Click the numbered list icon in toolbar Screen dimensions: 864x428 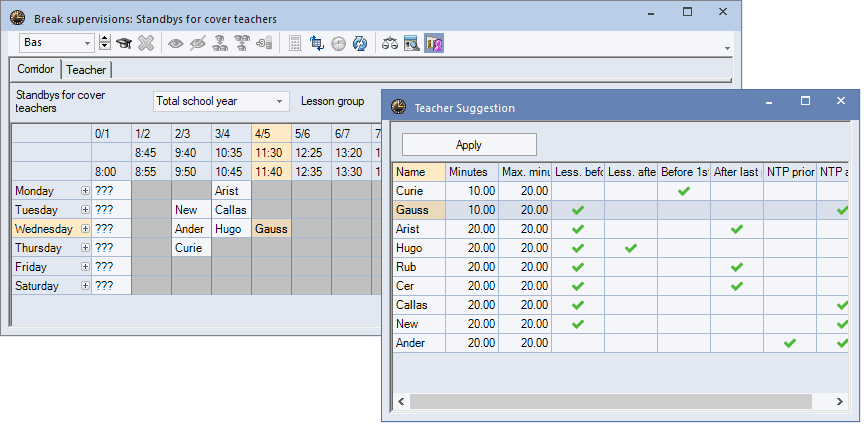[264, 44]
